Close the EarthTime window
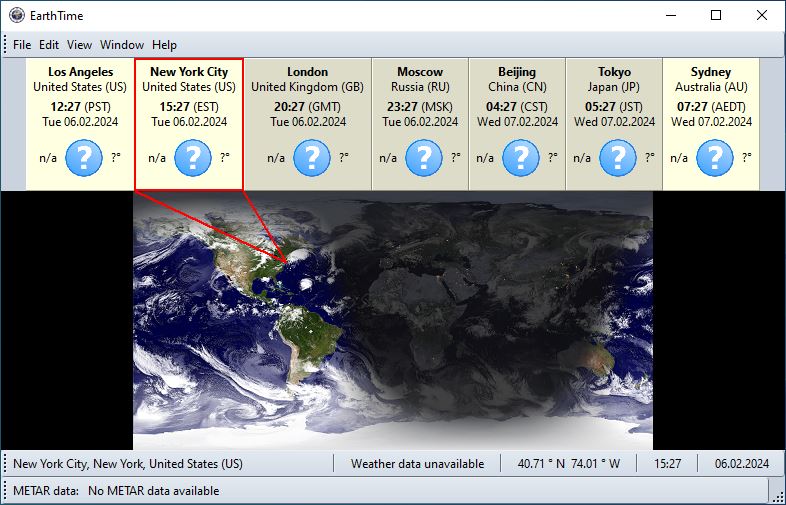The image size is (786, 505). [x=762, y=16]
